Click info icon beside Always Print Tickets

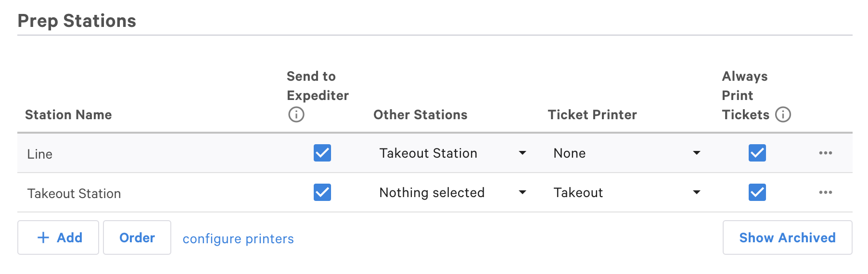click(783, 114)
